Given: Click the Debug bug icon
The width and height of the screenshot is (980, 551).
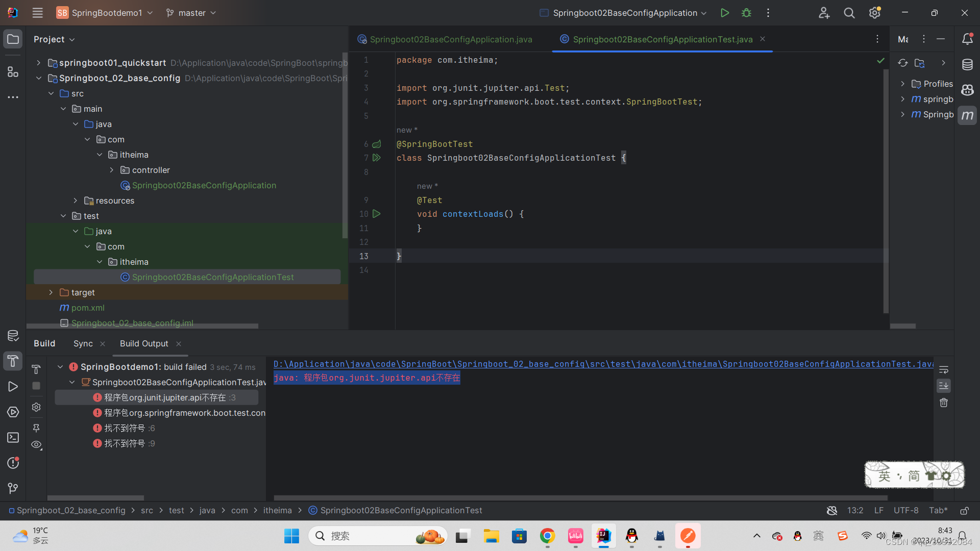Looking at the screenshot, I should coord(746,13).
